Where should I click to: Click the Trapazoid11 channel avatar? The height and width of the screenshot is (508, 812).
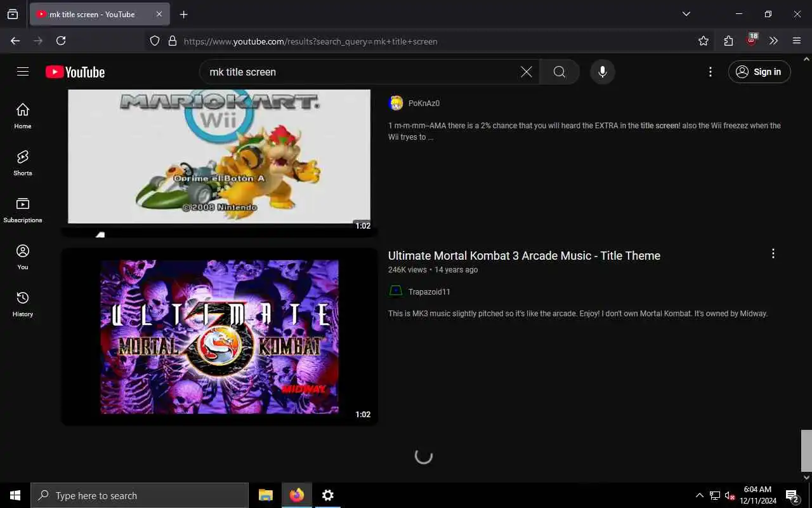[396, 291]
